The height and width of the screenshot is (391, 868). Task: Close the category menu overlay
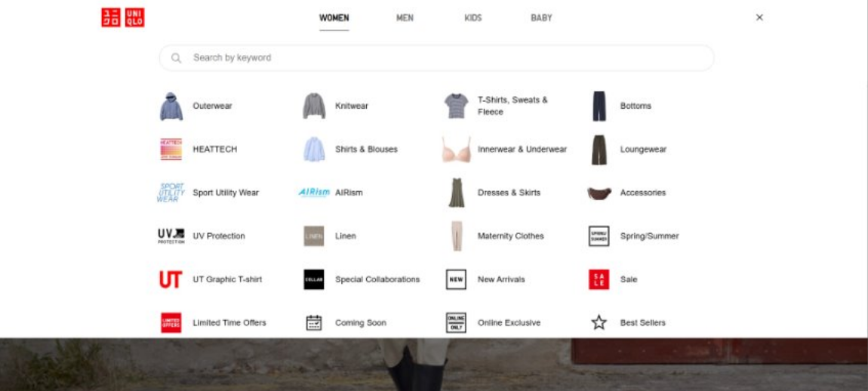coord(759,17)
